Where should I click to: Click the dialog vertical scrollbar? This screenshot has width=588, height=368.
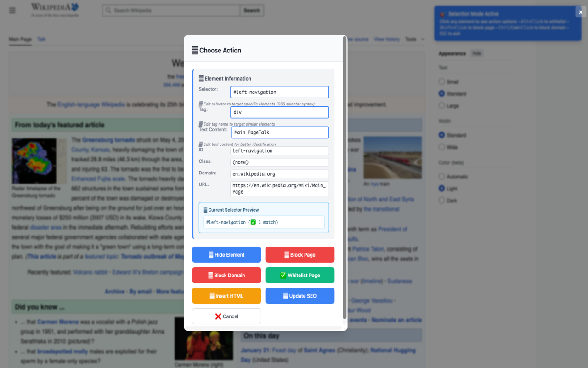click(345, 178)
